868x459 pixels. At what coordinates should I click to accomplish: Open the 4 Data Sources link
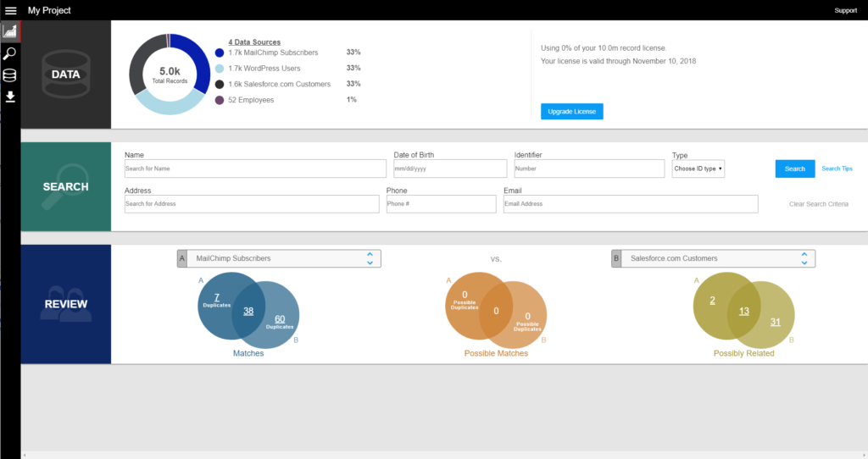point(254,42)
